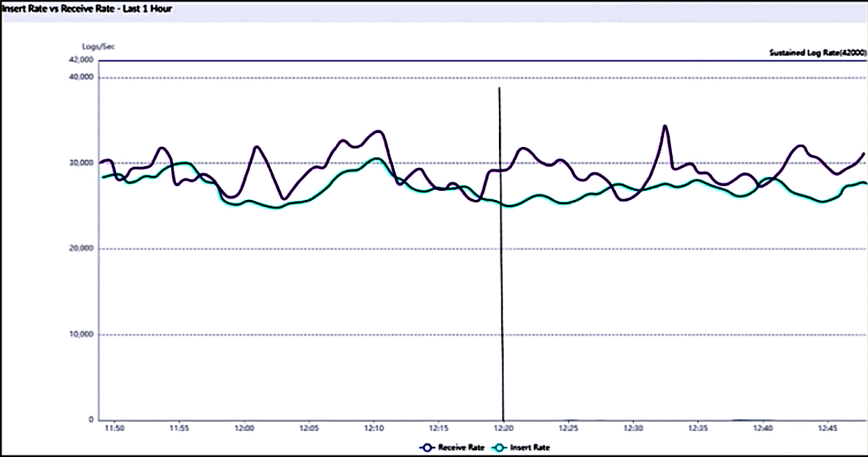Select the Sustained Log Rate(42000) label
The height and width of the screenshot is (457, 868).
point(817,53)
